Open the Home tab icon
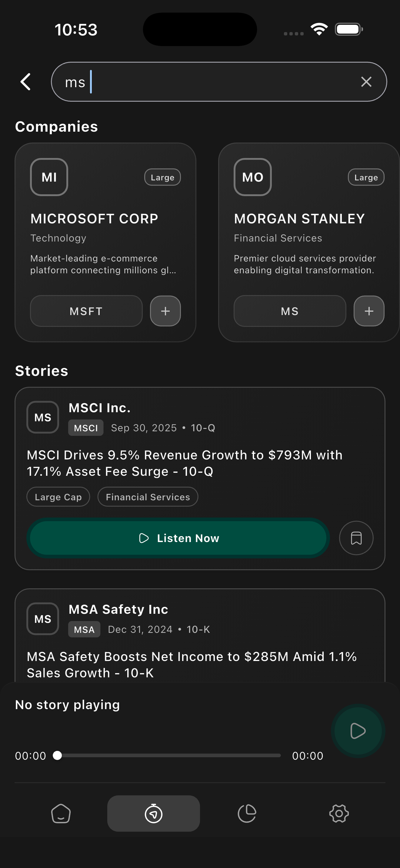The width and height of the screenshot is (400, 868). click(x=61, y=814)
